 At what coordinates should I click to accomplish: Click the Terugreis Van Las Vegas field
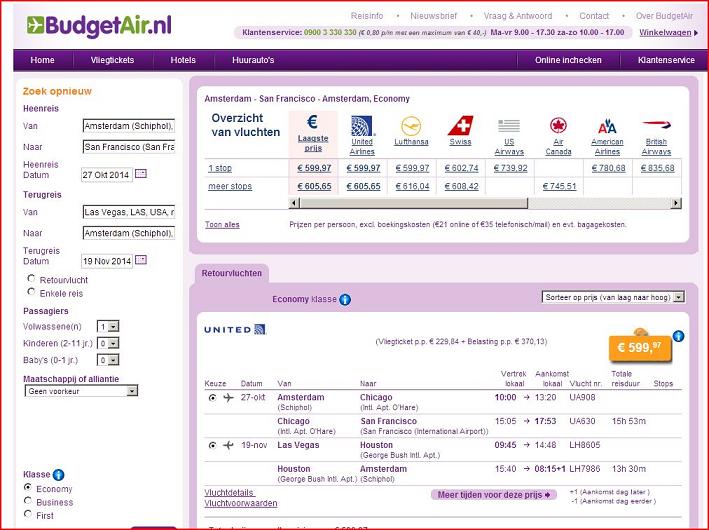click(128, 212)
